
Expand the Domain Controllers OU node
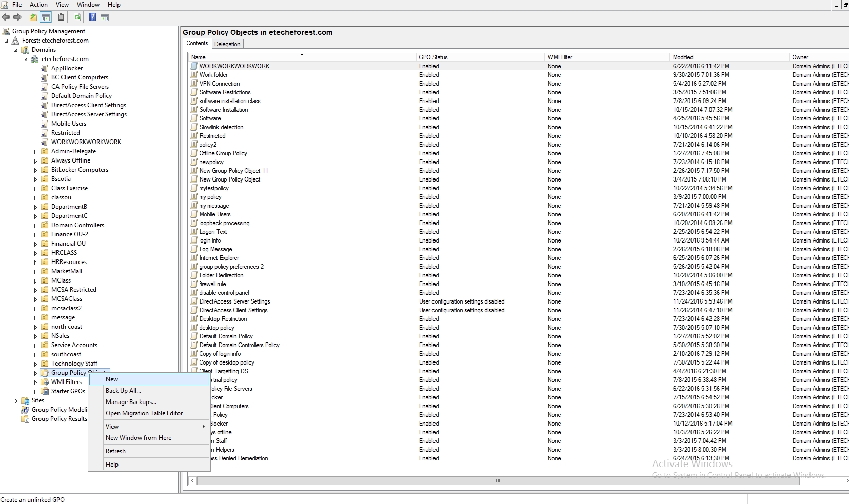point(35,226)
